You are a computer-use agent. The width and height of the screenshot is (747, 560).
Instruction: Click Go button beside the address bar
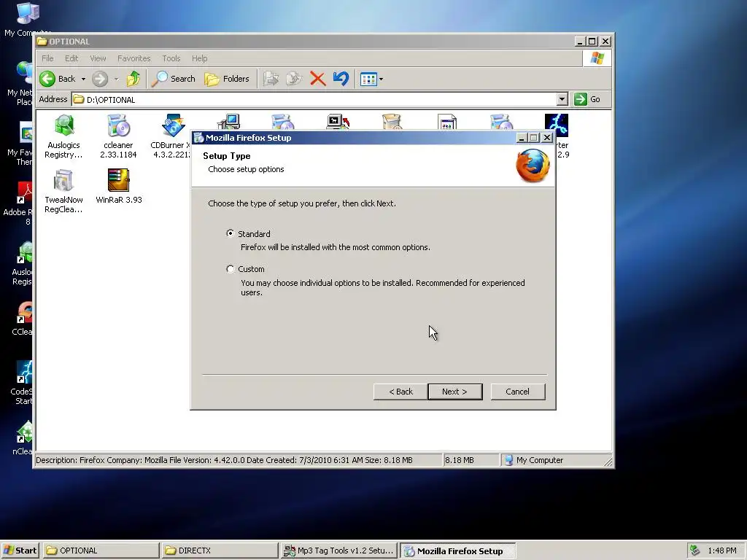tap(587, 99)
